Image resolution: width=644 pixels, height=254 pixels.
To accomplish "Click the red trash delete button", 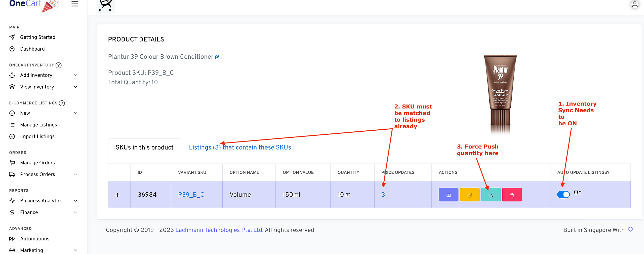I will click(x=512, y=195).
